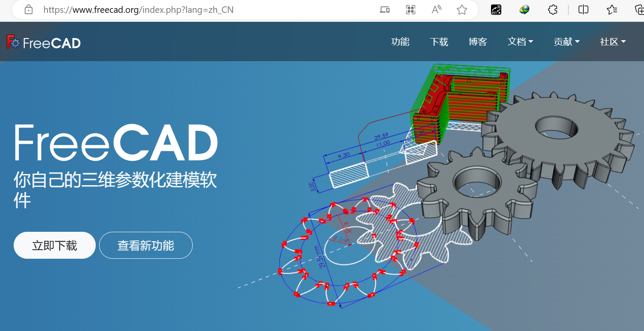
Task: Open the 博客 navigation item
Action: click(x=477, y=41)
